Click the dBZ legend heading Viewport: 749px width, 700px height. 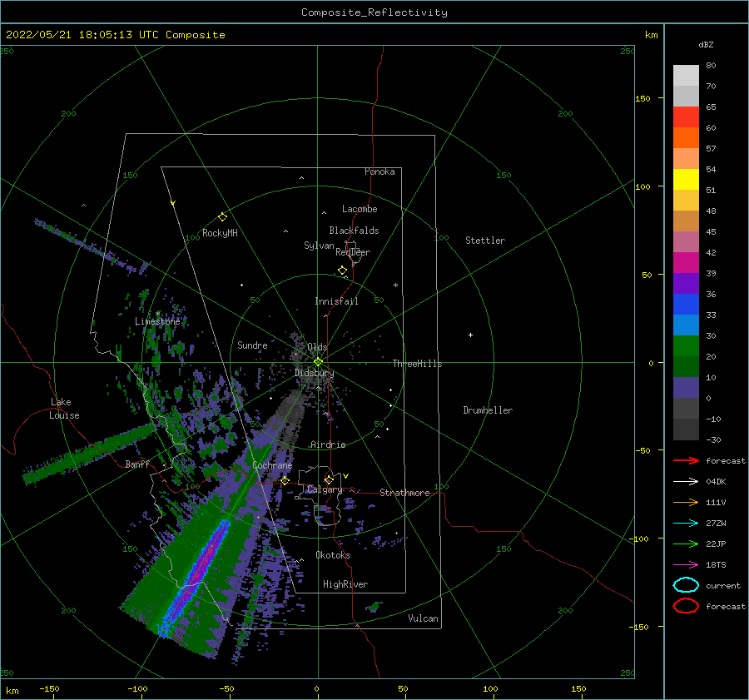pyautogui.click(x=706, y=44)
